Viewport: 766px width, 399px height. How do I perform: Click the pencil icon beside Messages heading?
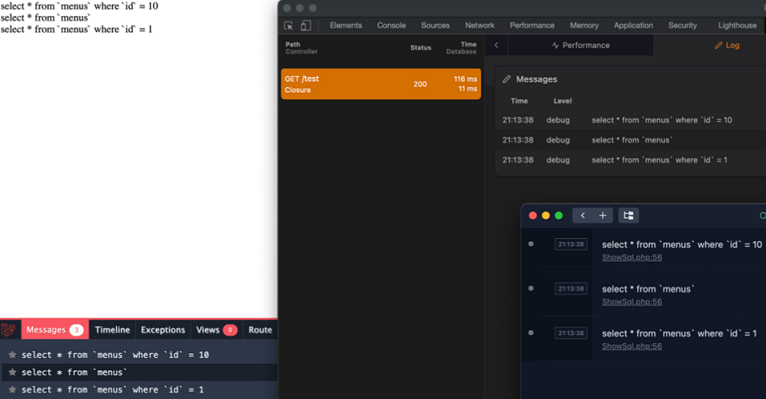(x=507, y=79)
